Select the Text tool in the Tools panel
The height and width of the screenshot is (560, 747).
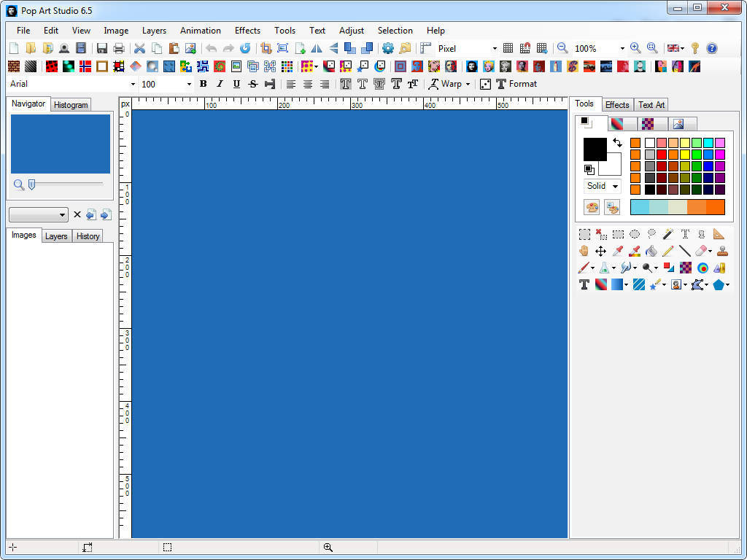tap(584, 284)
